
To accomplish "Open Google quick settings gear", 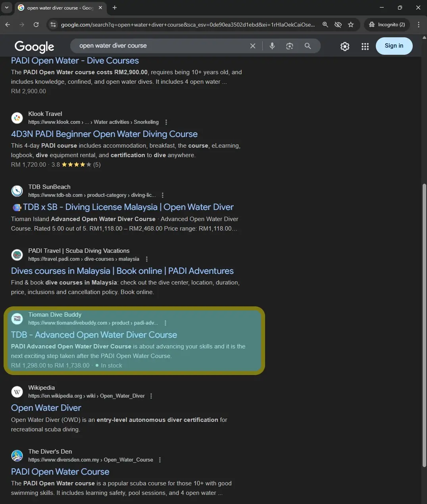I will [x=345, y=46].
